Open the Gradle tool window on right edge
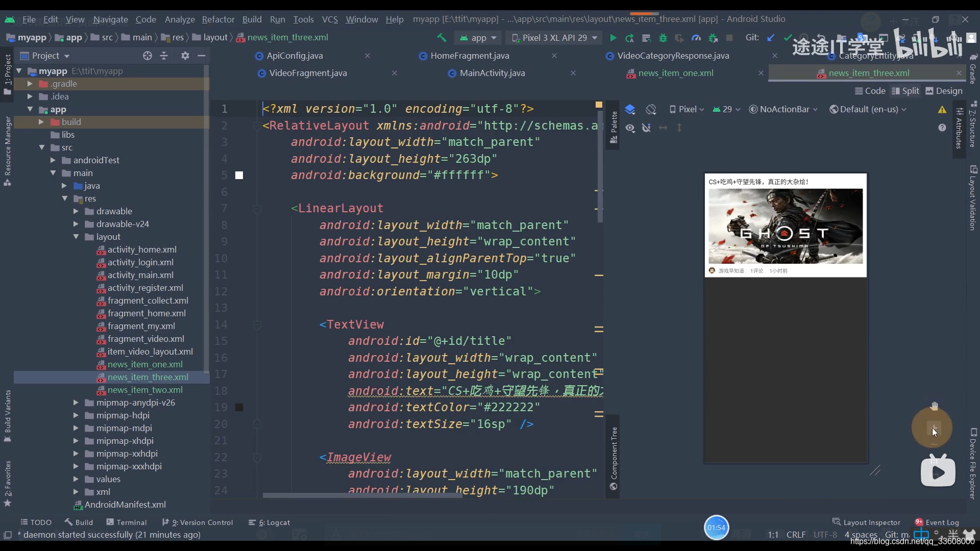The image size is (980, 551). pos(973,69)
